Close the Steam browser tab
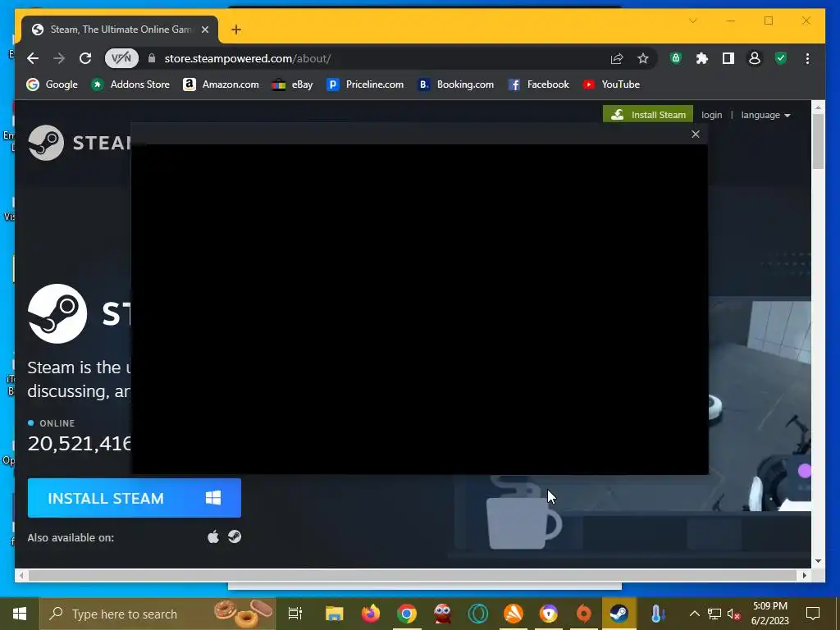The image size is (840, 630). 204,30
